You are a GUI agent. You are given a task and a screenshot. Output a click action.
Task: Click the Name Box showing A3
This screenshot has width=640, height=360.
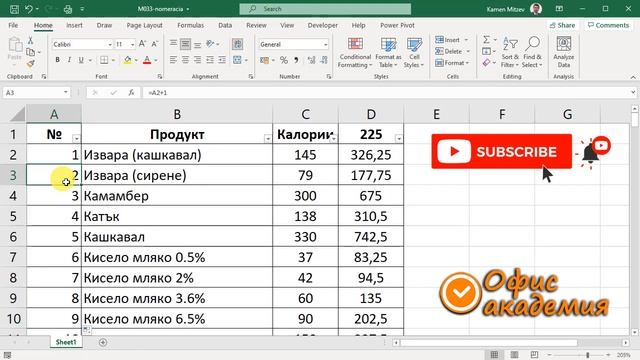pos(36,93)
